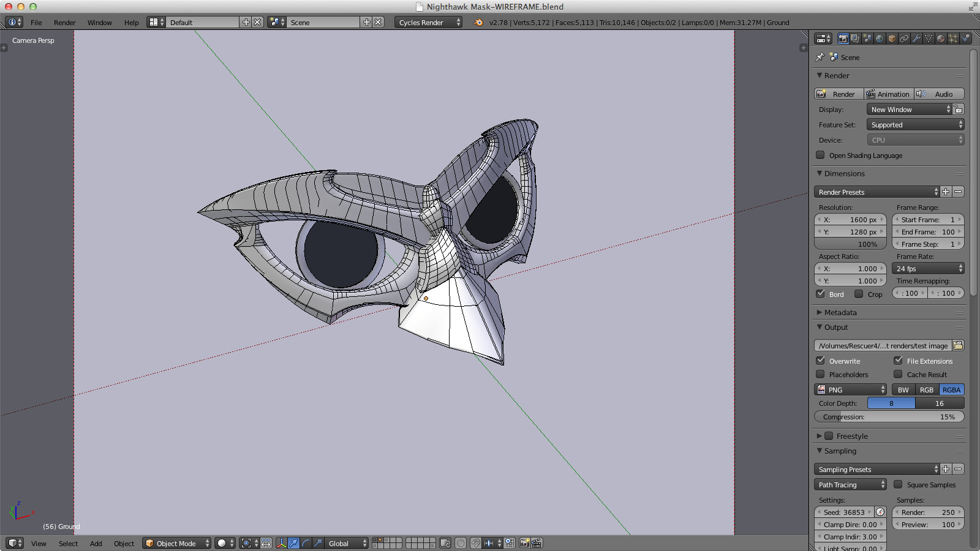
Task: Open the Render Layers properties tab
Action: click(856, 39)
